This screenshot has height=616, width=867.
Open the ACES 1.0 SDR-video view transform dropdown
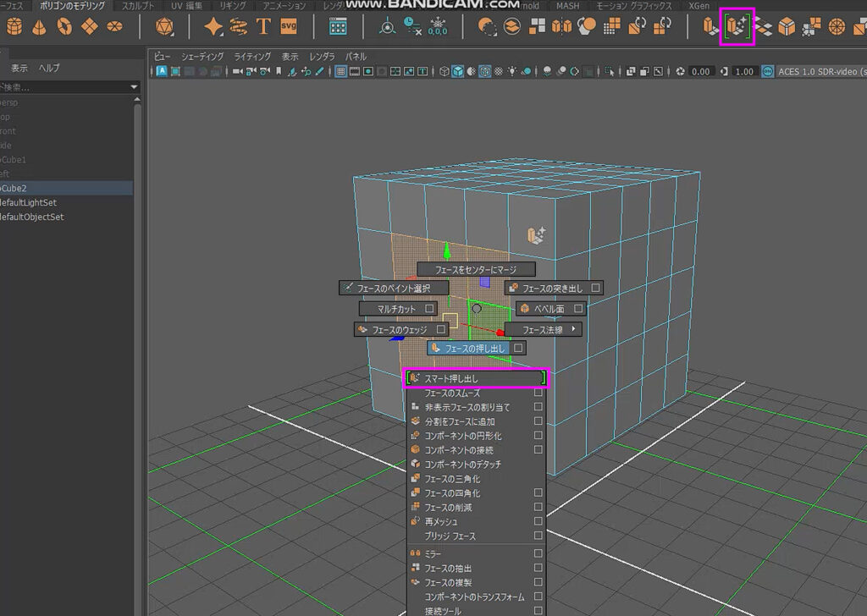(821, 71)
